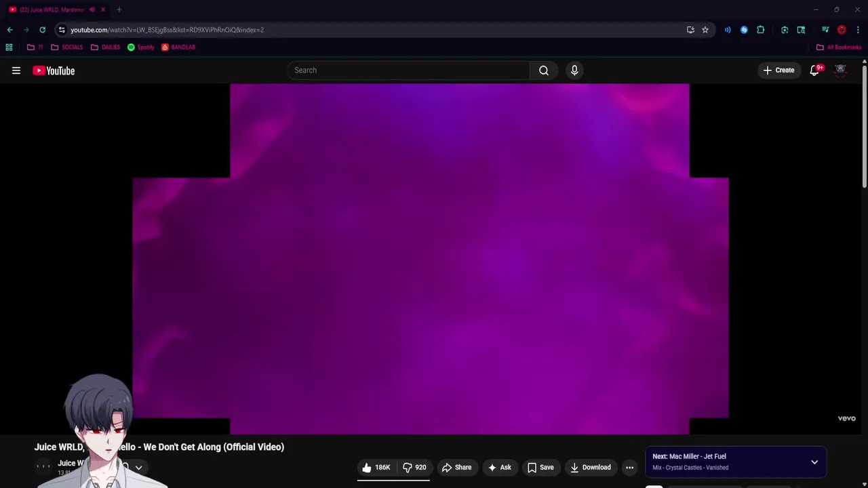Click the scrollbar up arrow

[865, 62]
